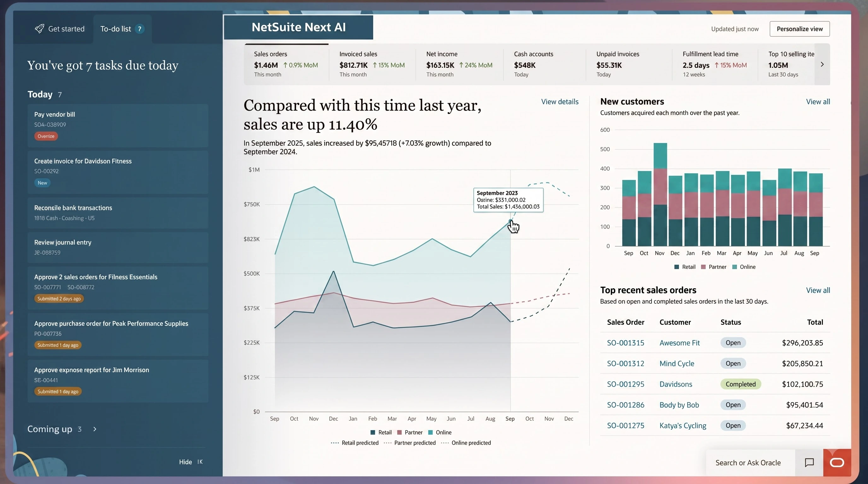Open the Body by Bob customer link
The height and width of the screenshot is (484, 868).
click(x=679, y=405)
